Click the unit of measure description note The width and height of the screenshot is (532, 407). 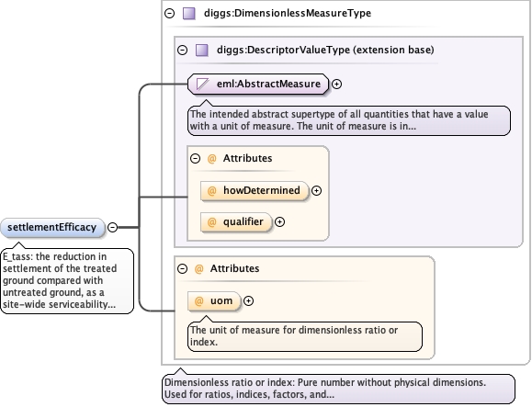(x=305, y=336)
